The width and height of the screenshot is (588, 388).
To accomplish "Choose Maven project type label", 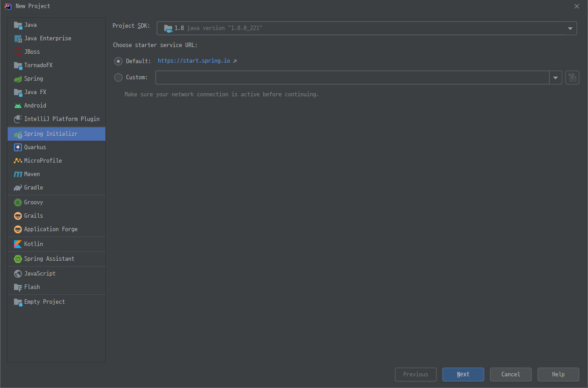I will coord(32,174).
